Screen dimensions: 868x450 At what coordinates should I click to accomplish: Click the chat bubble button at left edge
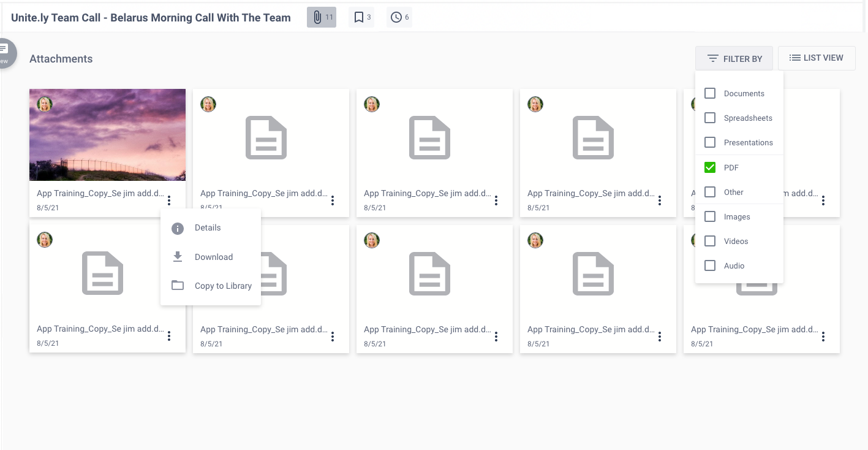tap(5, 53)
